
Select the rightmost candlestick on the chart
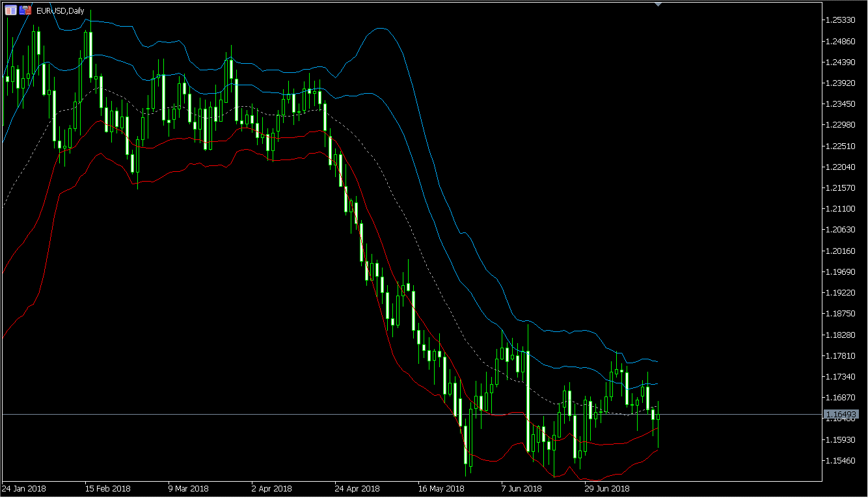658,417
